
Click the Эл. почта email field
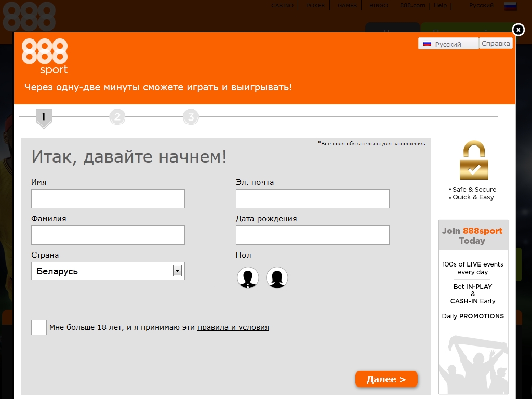click(312, 198)
